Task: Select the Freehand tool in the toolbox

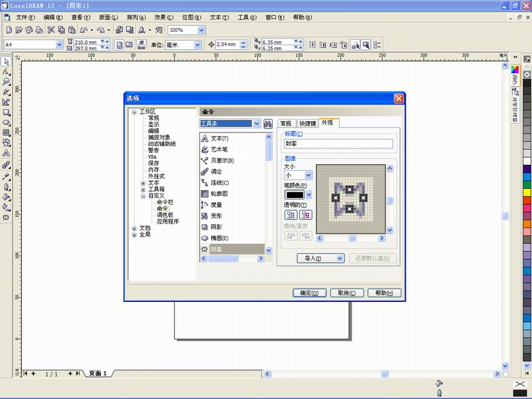Action: [x=6, y=92]
